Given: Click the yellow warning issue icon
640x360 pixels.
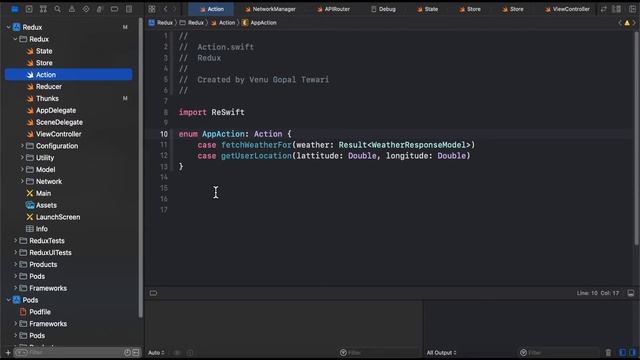Looking at the screenshot, I should pos(627,23).
